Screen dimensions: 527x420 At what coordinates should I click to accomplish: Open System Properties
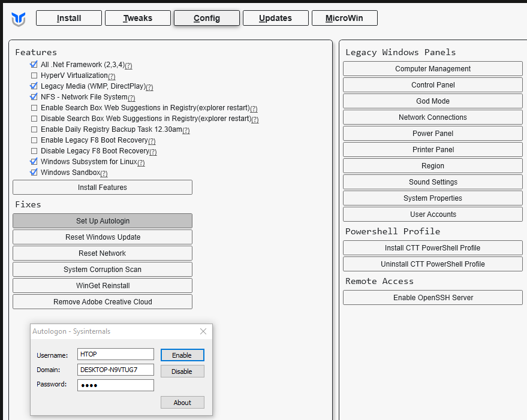[433, 198]
